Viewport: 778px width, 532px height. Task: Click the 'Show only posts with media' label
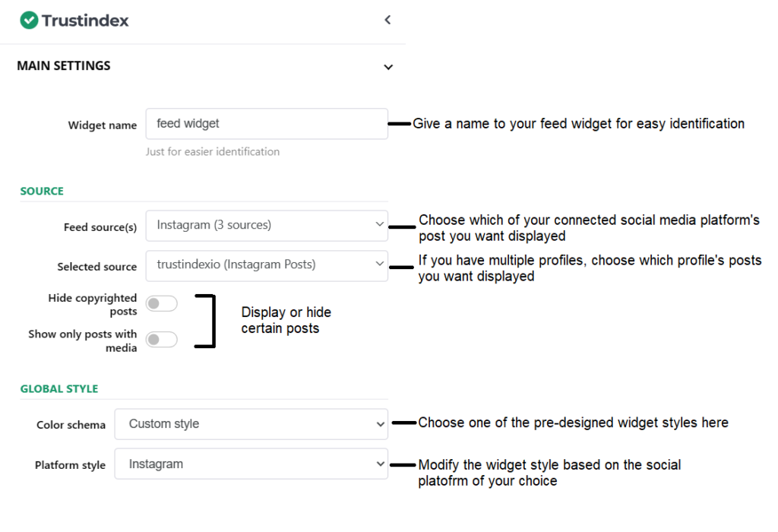[83, 340]
